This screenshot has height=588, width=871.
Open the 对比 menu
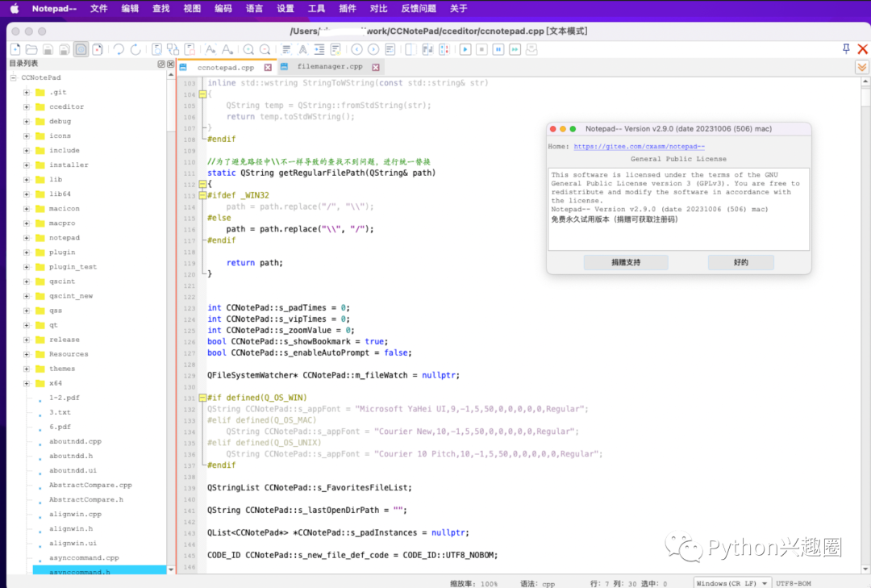tap(378, 8)
